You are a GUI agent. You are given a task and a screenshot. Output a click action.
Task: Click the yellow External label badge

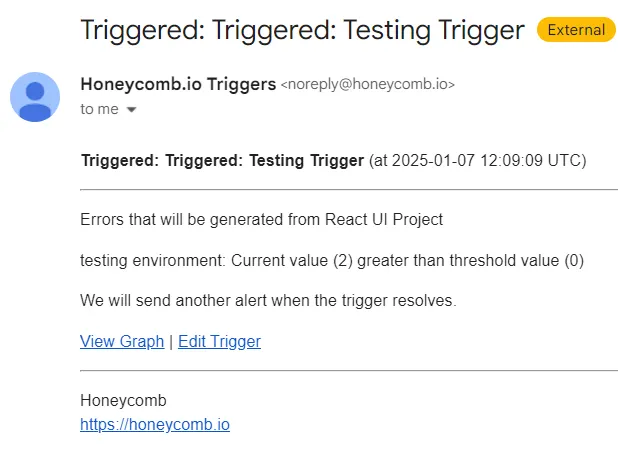point(576,30)
